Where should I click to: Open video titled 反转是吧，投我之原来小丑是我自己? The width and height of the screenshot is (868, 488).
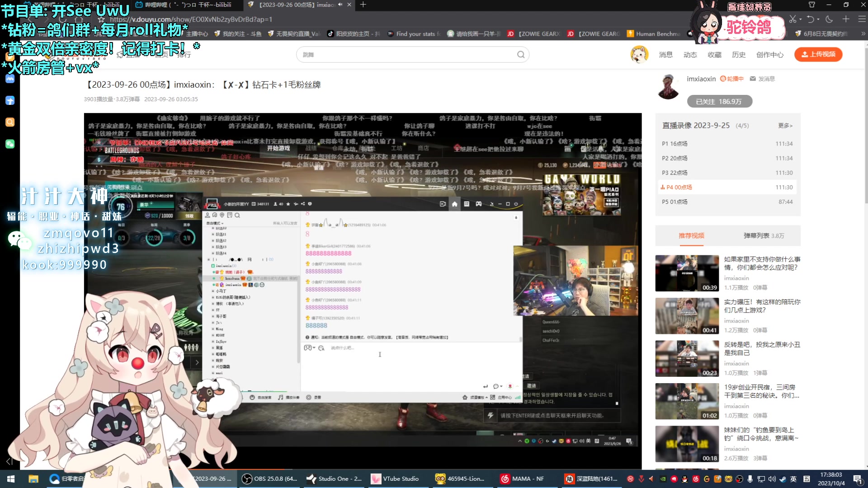762,348
